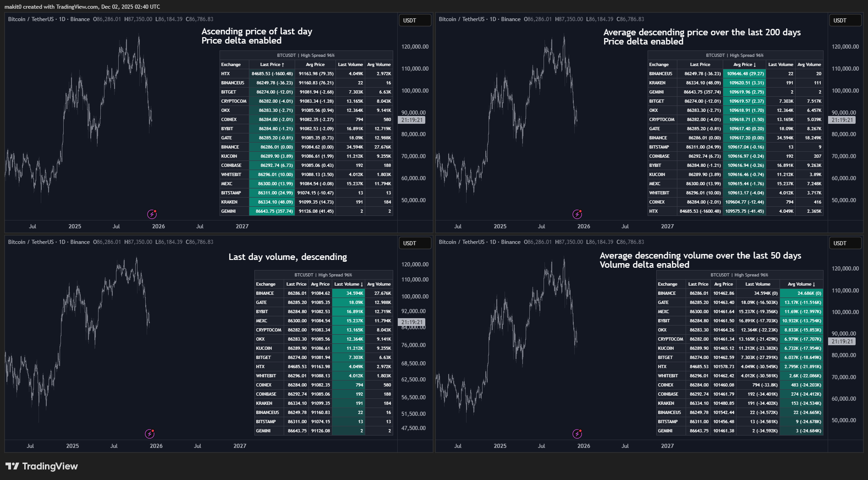Click the cell '109575.75 (-41.45)' for HTX

744,211
